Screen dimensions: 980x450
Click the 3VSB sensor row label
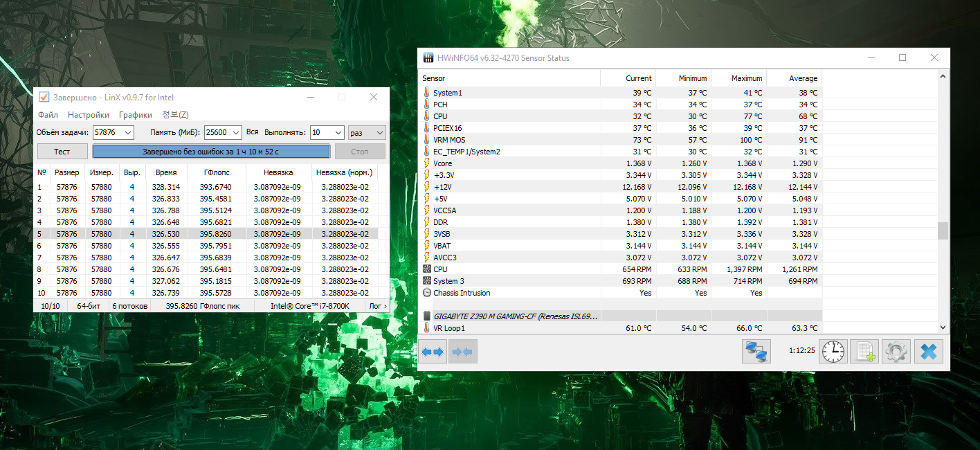pyautogui.click(x=442, y=234)
